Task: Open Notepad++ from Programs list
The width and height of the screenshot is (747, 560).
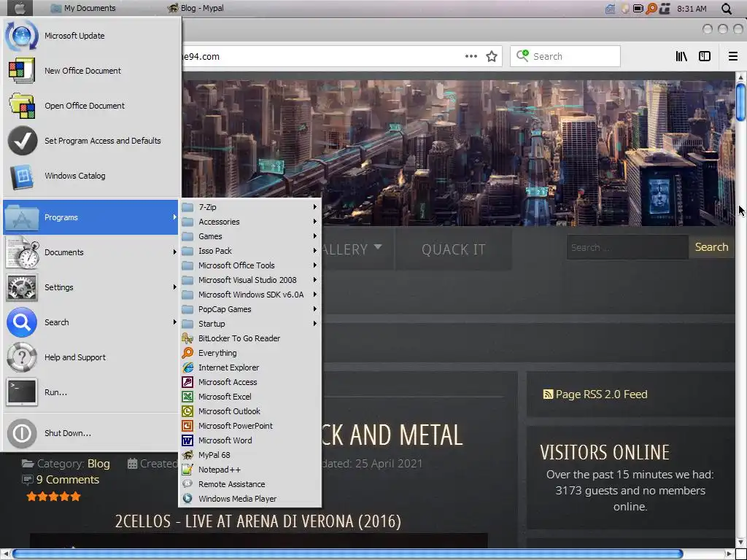Action: click(x=250, y=470)
